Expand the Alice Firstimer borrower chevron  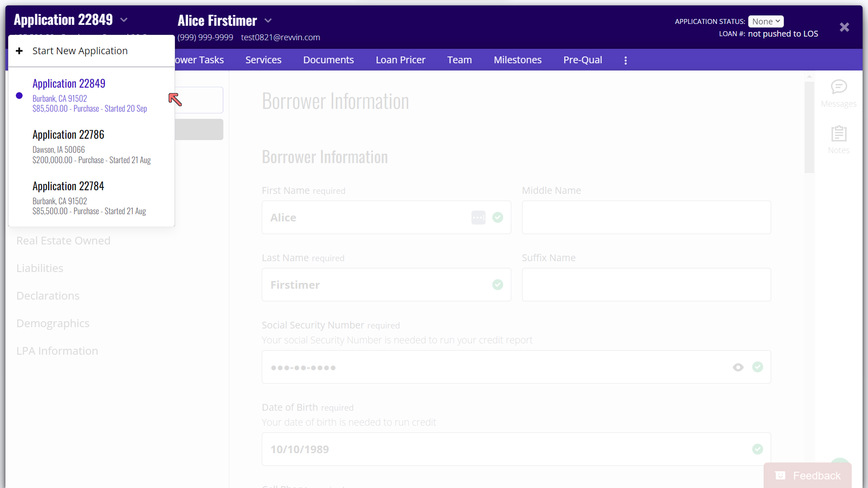click(x=268, y=21)
